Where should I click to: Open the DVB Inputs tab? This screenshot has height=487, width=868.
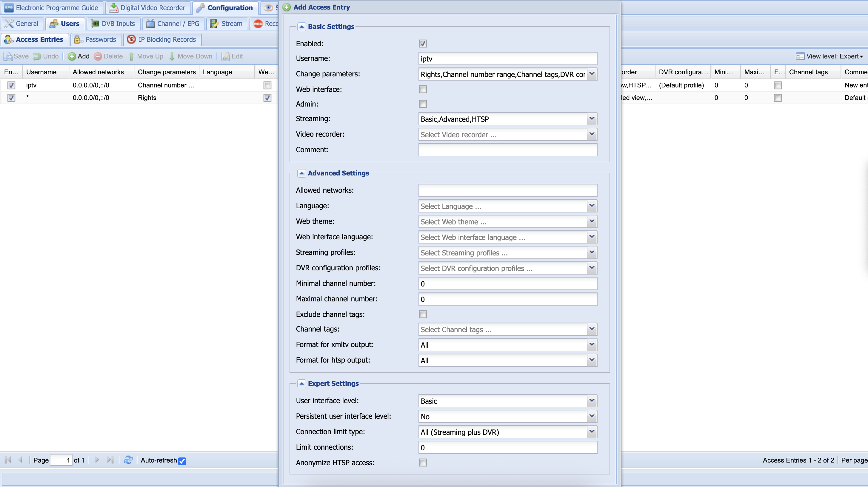[113, 24]
